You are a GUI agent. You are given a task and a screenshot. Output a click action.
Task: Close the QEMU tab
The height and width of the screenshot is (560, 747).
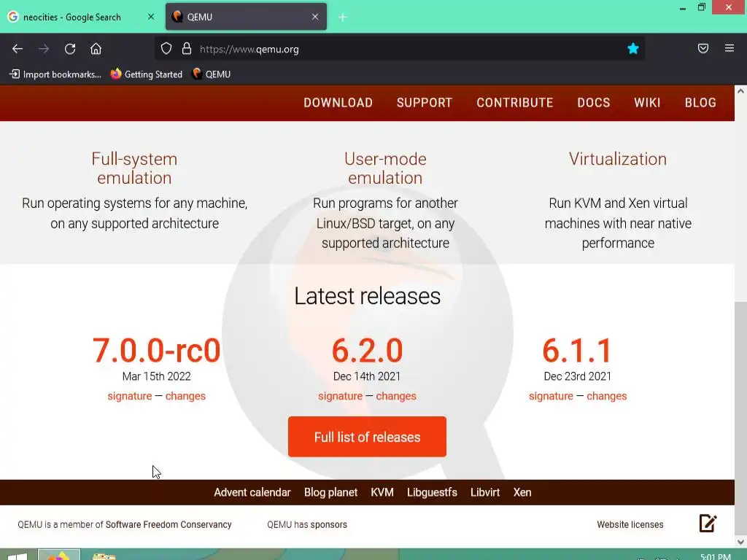(315, 17)
